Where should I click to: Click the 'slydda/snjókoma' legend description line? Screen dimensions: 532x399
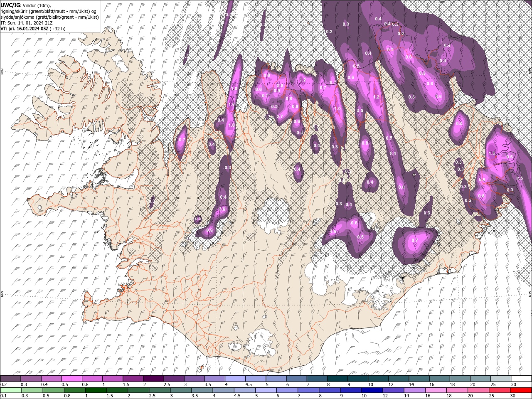pos(49,17)
